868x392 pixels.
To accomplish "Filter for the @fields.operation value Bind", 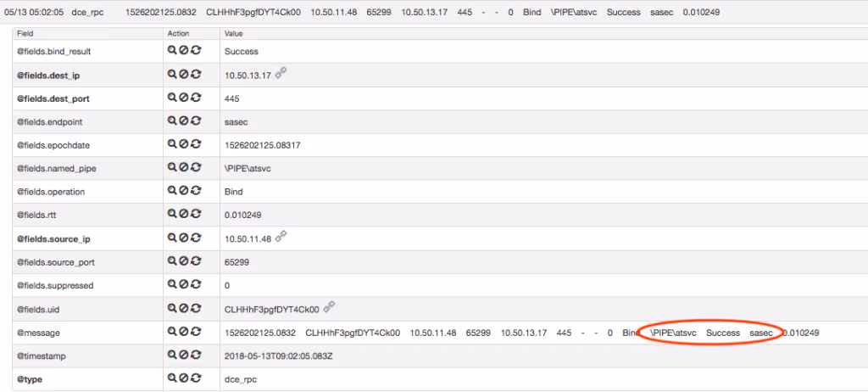I will coord(172,190).
